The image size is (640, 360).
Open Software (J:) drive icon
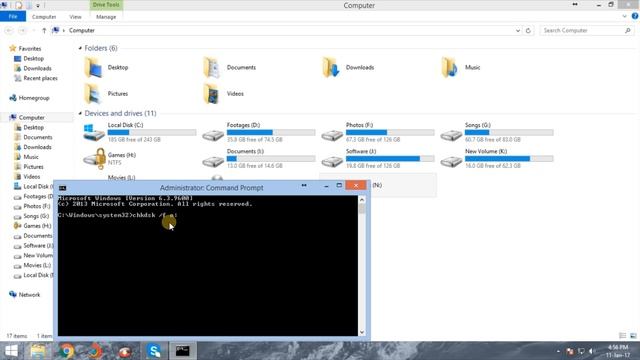tap(332, 161)
